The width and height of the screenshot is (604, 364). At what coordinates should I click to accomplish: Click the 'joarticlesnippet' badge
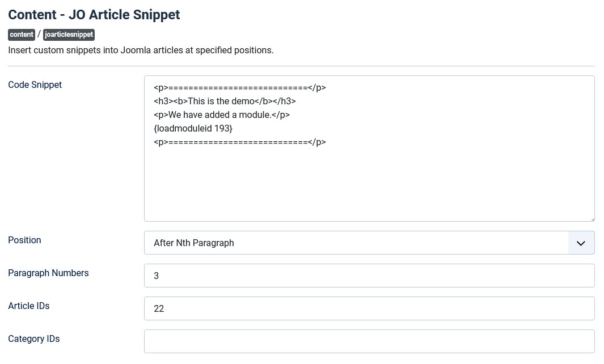69,35
